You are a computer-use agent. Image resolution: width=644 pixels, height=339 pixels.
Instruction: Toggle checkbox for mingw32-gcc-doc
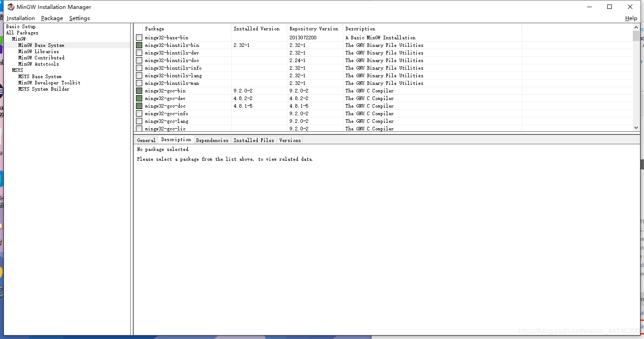(139, 106)
